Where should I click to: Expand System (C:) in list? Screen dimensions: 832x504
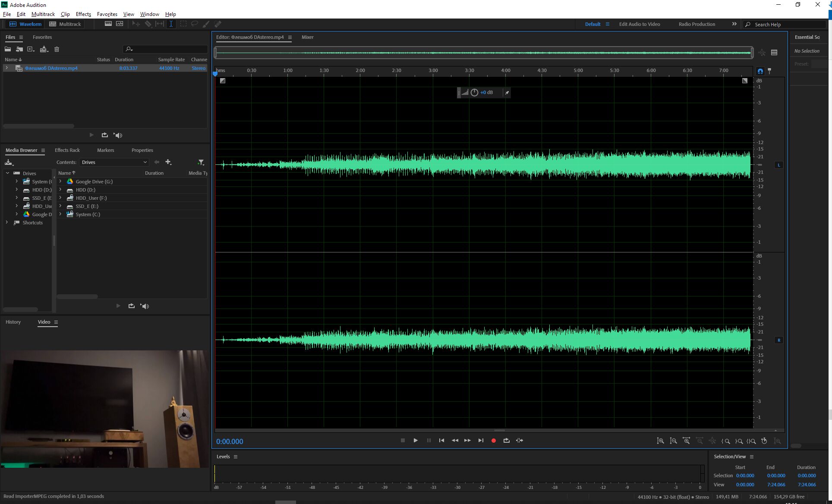tap(60, 214)
